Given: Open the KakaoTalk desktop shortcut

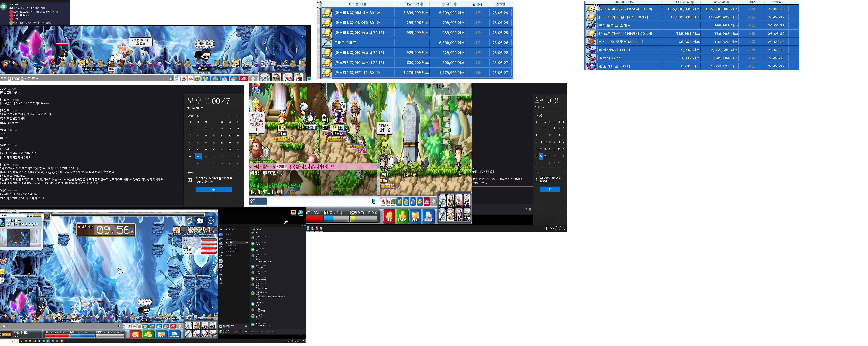Looking at the screenshot, I should point(293,213).
